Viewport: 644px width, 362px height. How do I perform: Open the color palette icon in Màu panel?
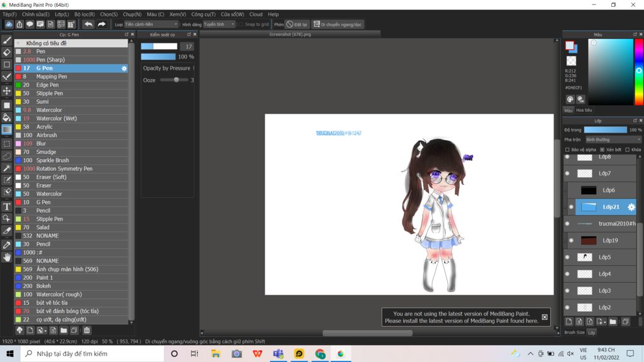coord(570,99)
